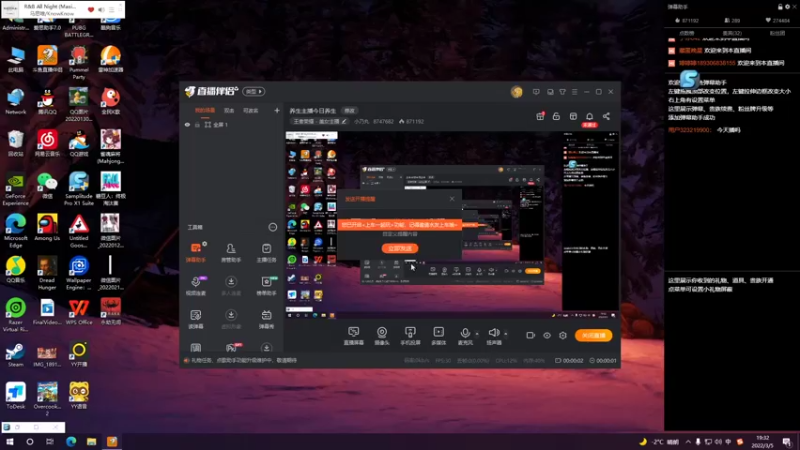
Task: Open the video co-stream microphone tool
Action: click(196, 286)
